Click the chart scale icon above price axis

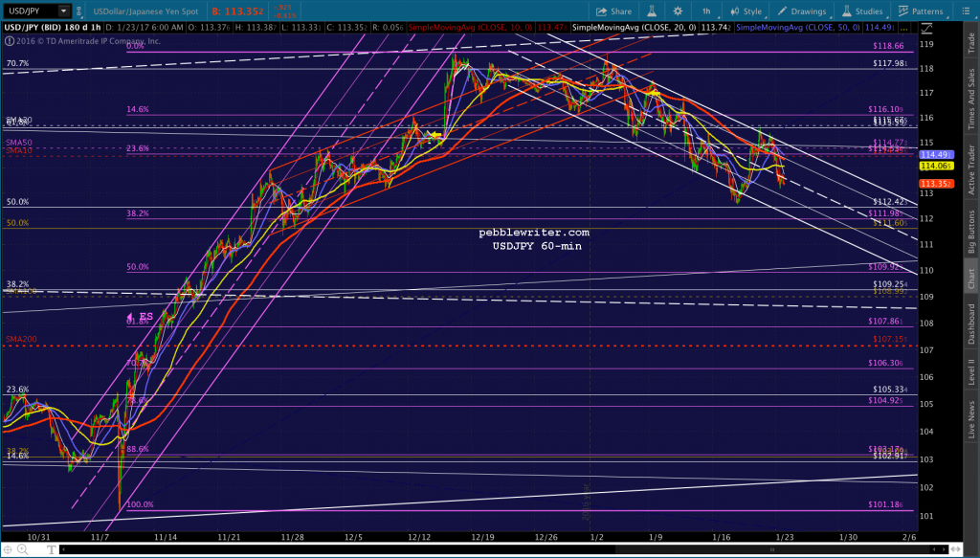[926, 28]
